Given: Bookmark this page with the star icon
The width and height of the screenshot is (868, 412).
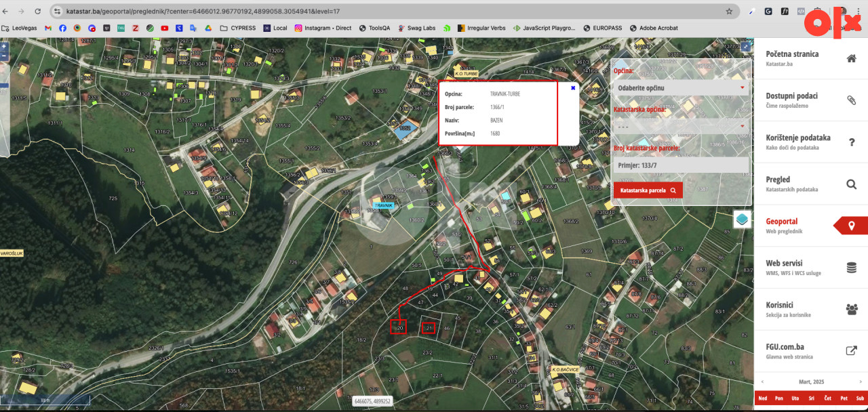Looking at the screenshot, I should click(729, 12).
